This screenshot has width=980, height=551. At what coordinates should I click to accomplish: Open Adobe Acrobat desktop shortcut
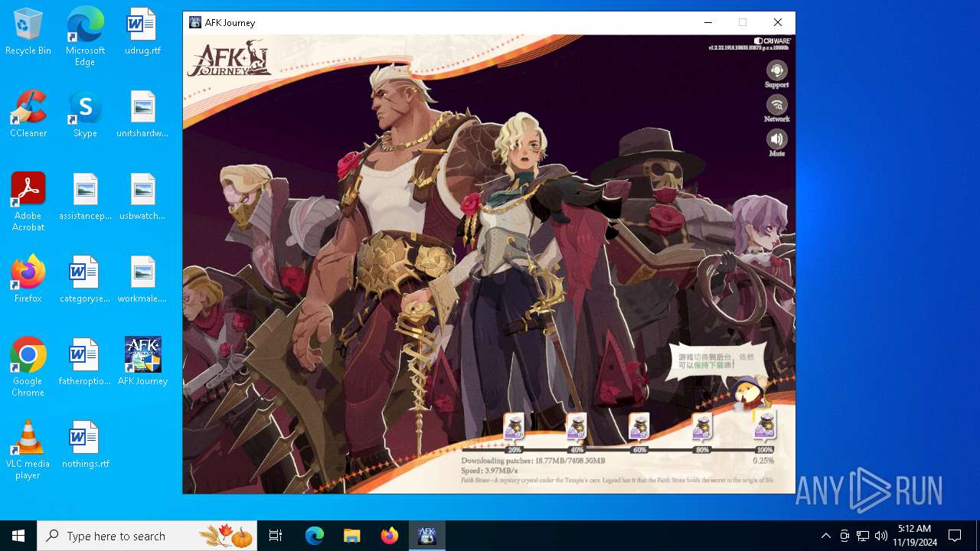(x=28, y=202)
